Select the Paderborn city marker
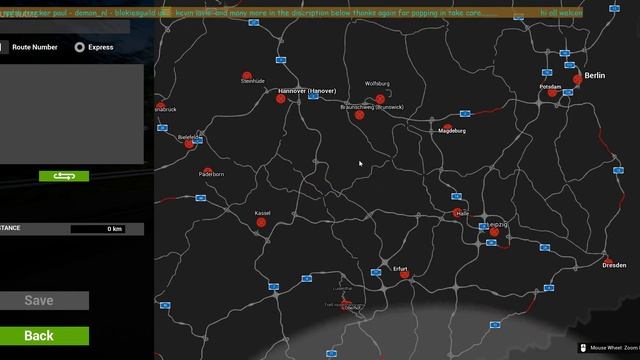Viewport: 640px width, 360px height. [x=208, y=170]
